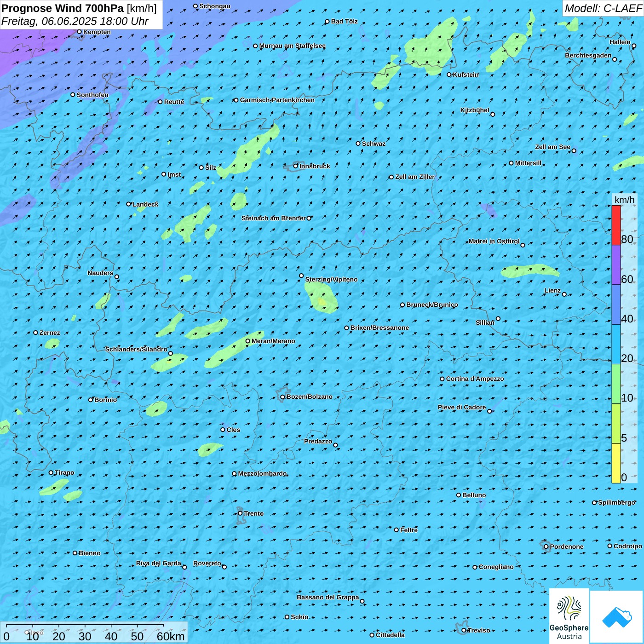Click the Feltre location dot
The image size is (644, 644).
click(396, 530)
